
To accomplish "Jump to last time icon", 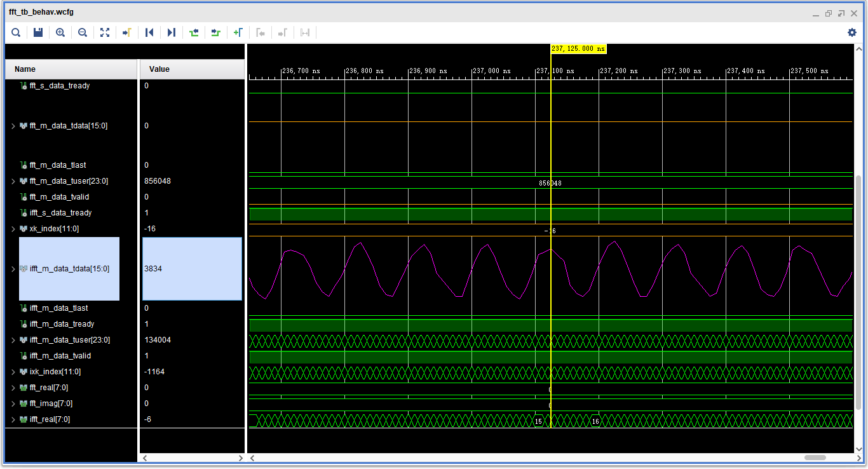I will (x=172, y=32).
